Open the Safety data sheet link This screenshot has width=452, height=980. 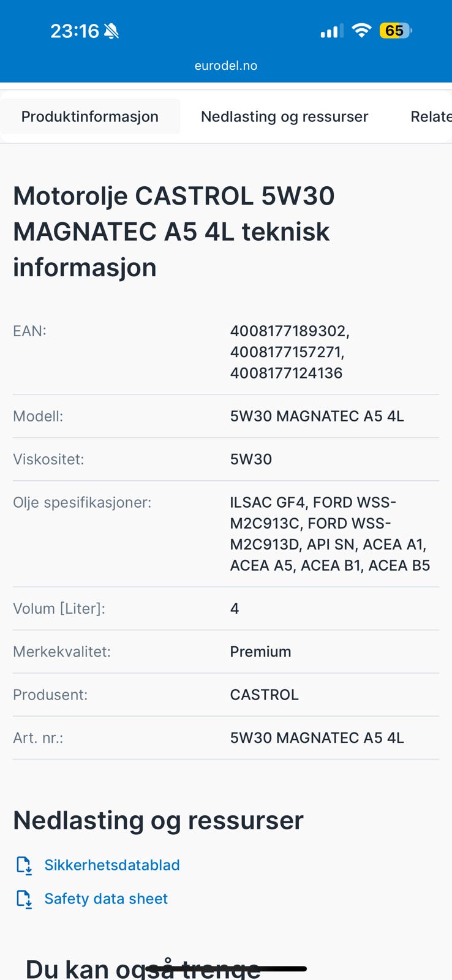point(106,899)
